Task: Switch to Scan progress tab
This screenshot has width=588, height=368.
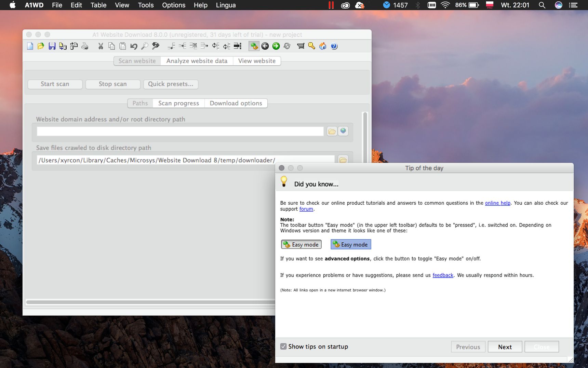Action: [x=178, y=103]
